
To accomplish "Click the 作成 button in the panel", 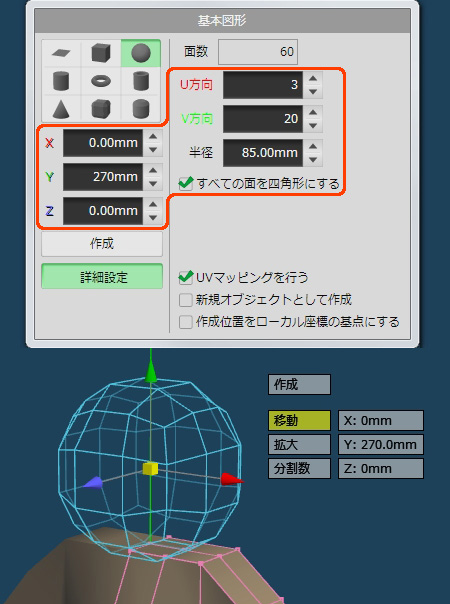I will click(102, 243).
